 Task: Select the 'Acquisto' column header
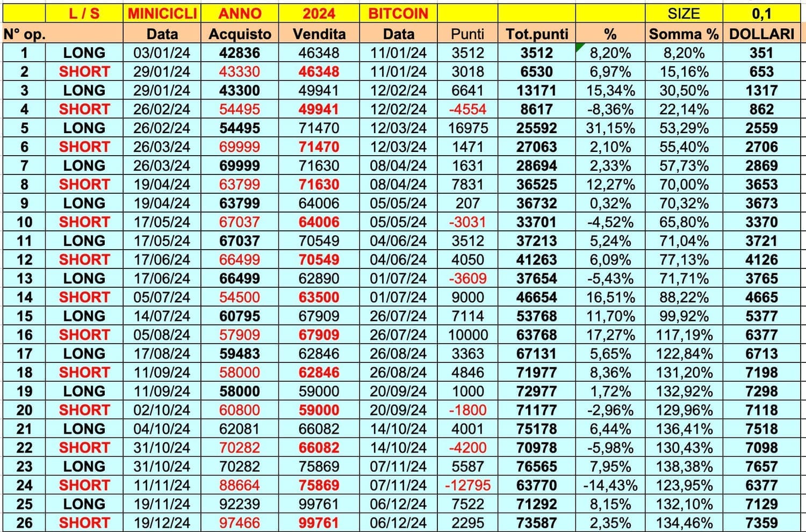tap(240, 34)
